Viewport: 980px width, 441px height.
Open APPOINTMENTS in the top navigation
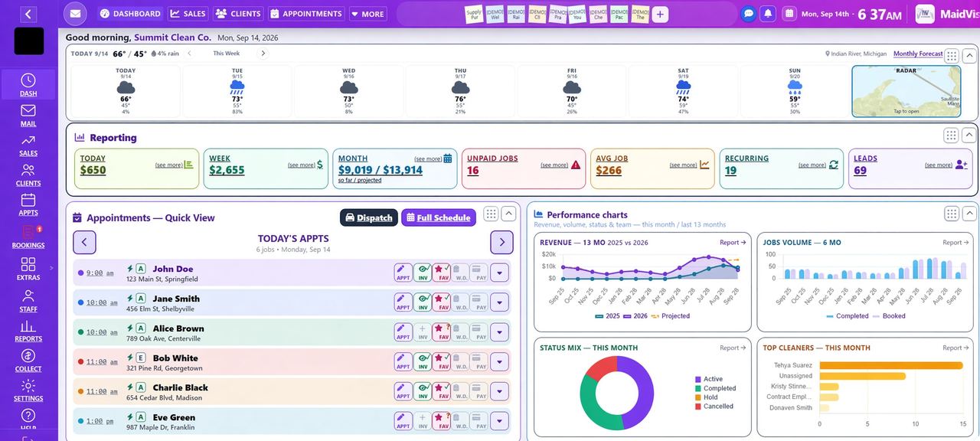[x=305, y=14]
